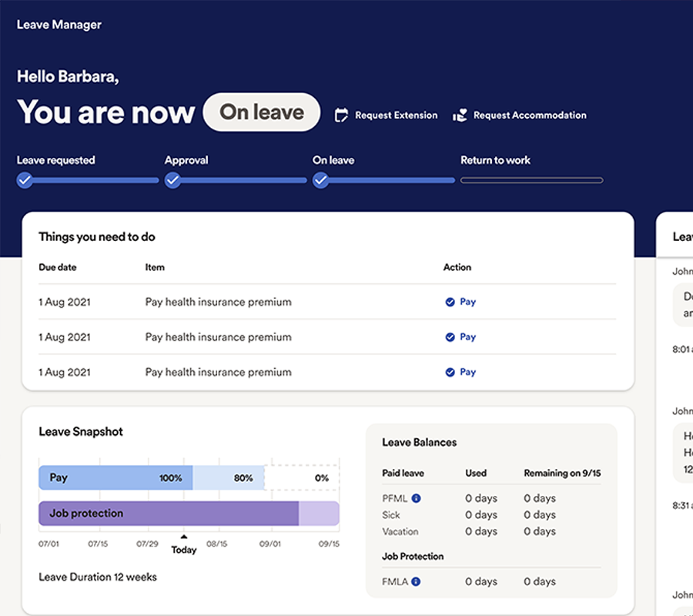Toggle the On leave status pill

coord(261,112)
